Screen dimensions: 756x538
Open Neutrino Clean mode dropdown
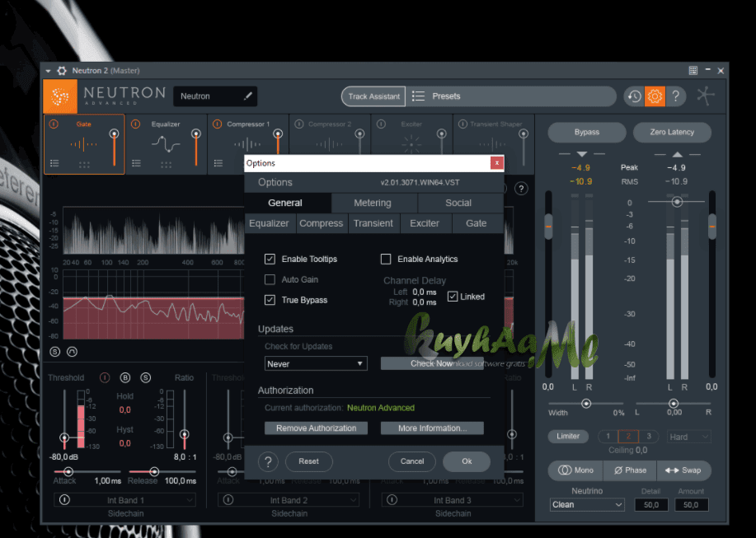[x=587, y=505]
